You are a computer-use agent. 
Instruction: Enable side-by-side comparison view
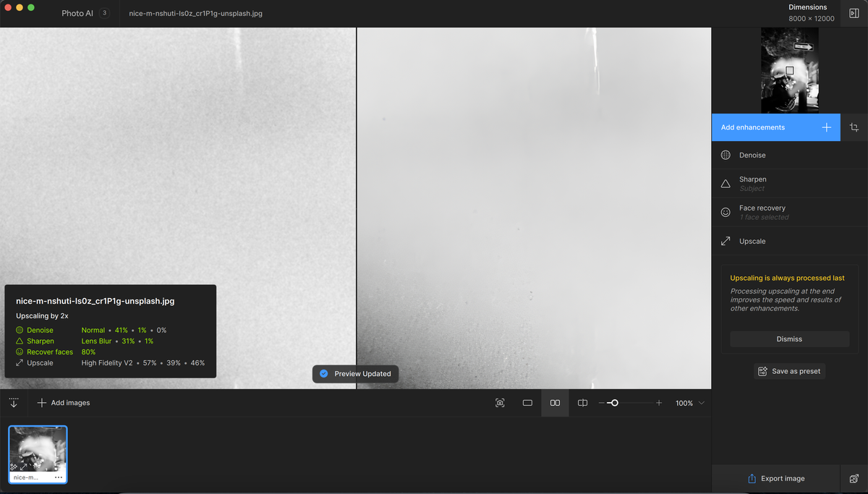click(x=555, y=403)
